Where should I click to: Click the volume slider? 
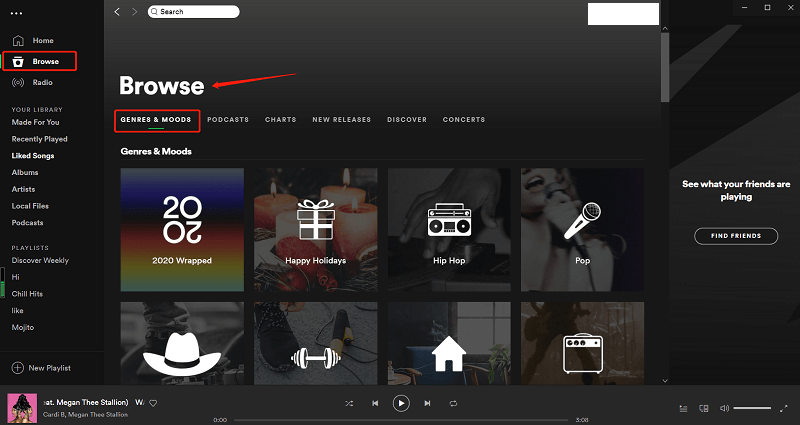point(753,408)
